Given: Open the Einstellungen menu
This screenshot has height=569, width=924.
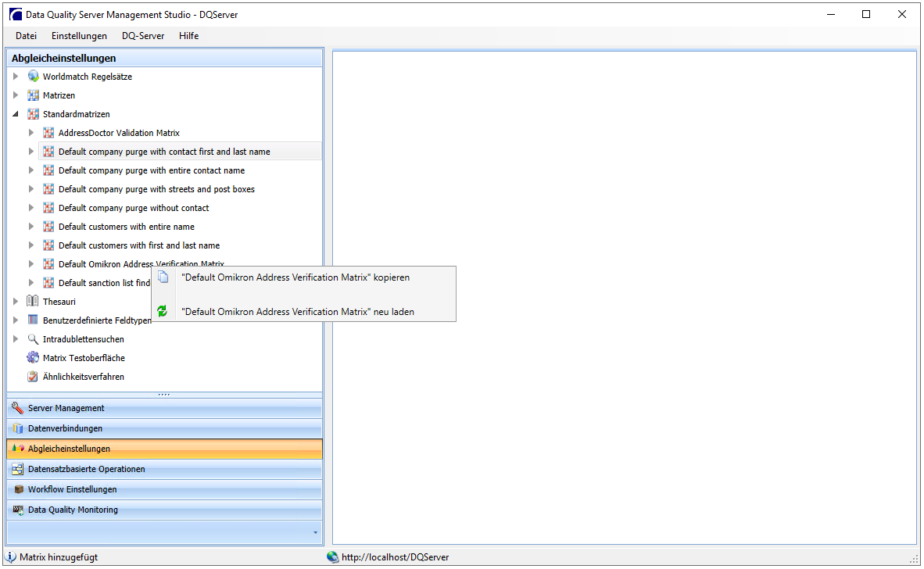Looking at the screenshot, I should pyautogui.click(x=79, y=36).
